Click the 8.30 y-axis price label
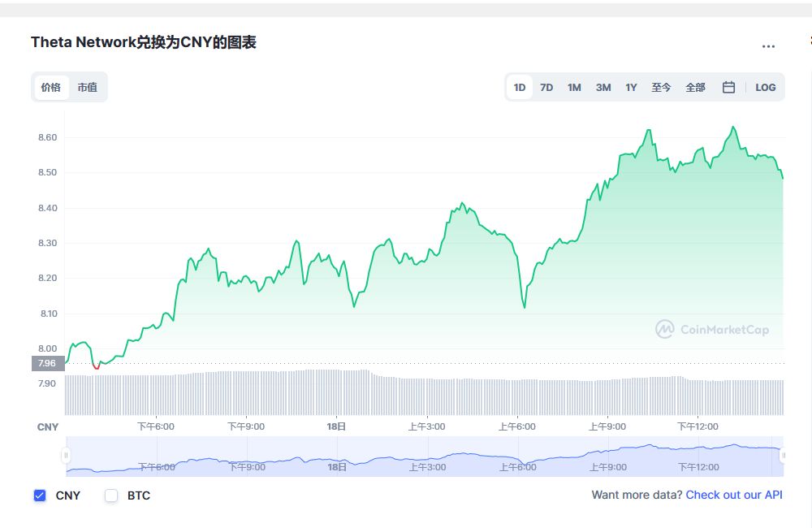The height and width of the screenshot is (528, 812). tap(48, 243)
